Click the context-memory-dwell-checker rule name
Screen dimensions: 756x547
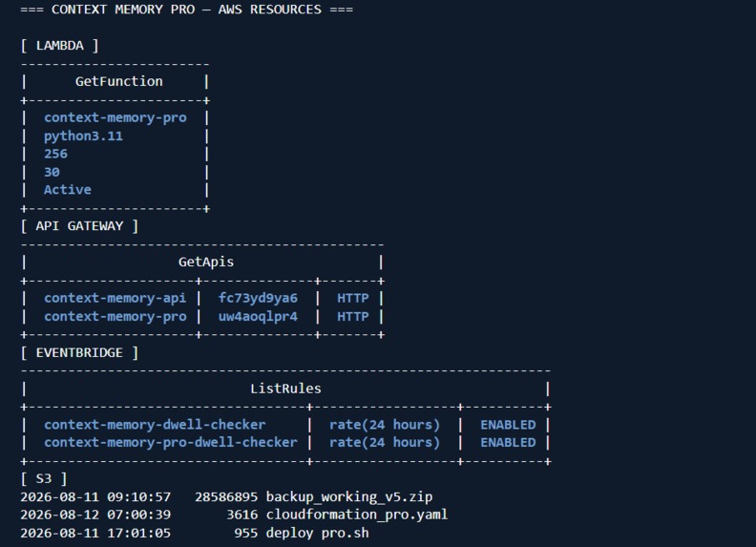tap(155, 425)
